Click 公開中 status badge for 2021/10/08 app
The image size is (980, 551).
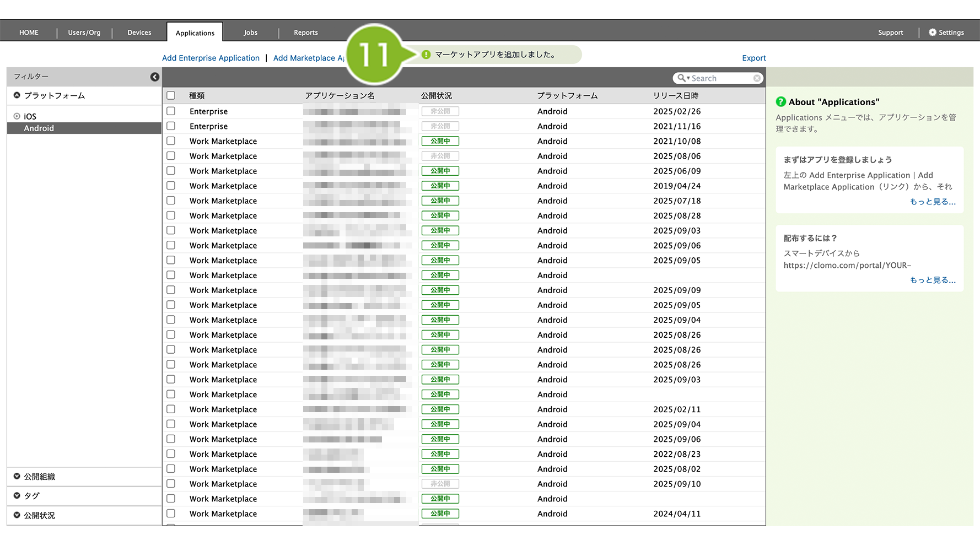[x=440, y=141]
